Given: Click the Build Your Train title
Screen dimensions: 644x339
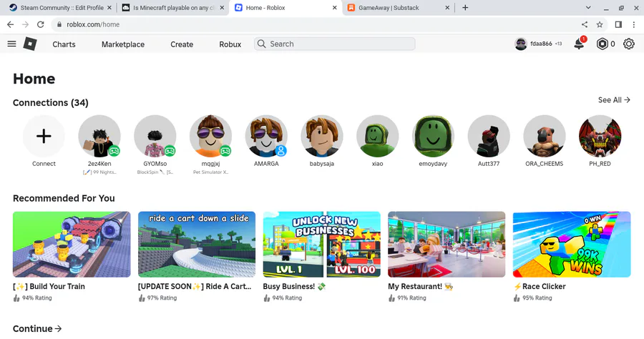Looking at the screenshot, I should pos(49,287).
